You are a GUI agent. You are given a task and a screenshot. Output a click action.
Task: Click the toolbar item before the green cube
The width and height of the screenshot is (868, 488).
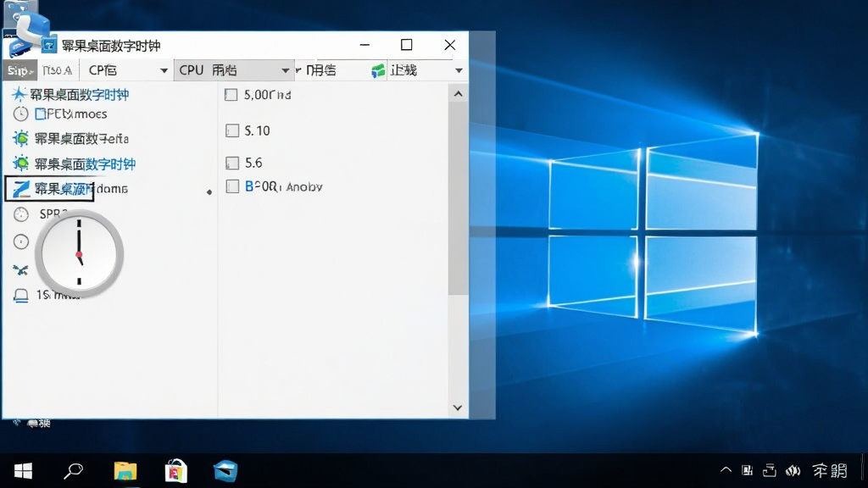click(321, 70)
